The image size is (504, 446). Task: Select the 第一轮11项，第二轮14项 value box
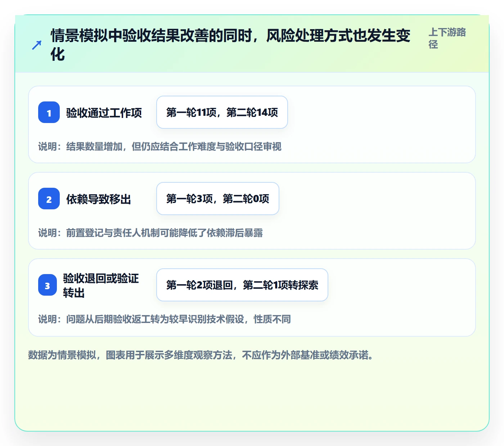[222, 112]
